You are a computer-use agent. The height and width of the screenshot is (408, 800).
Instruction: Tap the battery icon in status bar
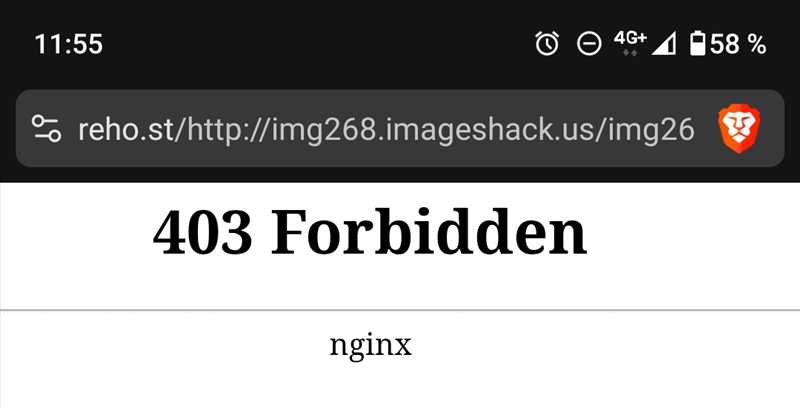(x=697, y=43)
